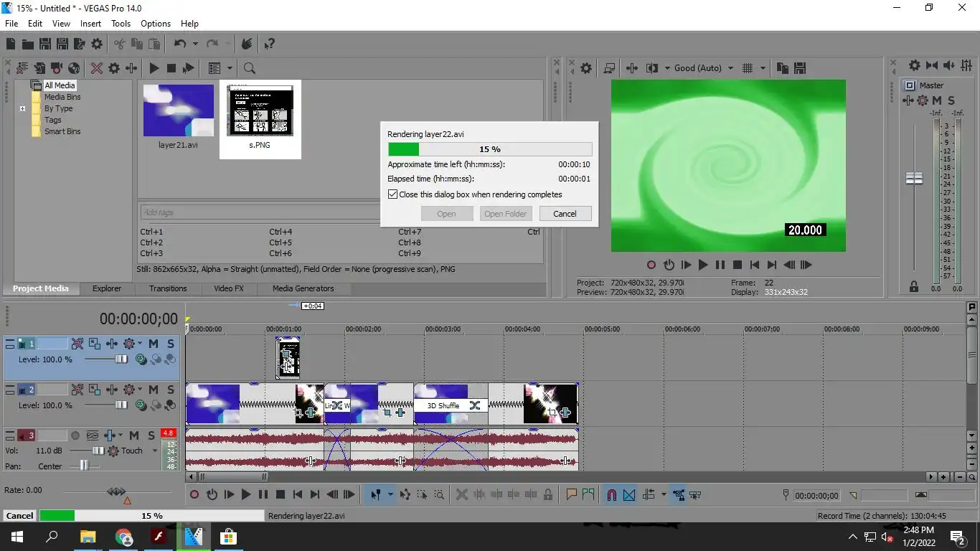Open the Undo history dropdown arrow

[x=195, y=44]
